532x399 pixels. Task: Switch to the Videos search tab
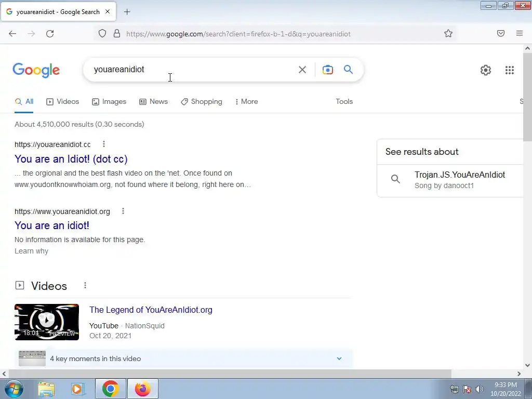[63, 101]
